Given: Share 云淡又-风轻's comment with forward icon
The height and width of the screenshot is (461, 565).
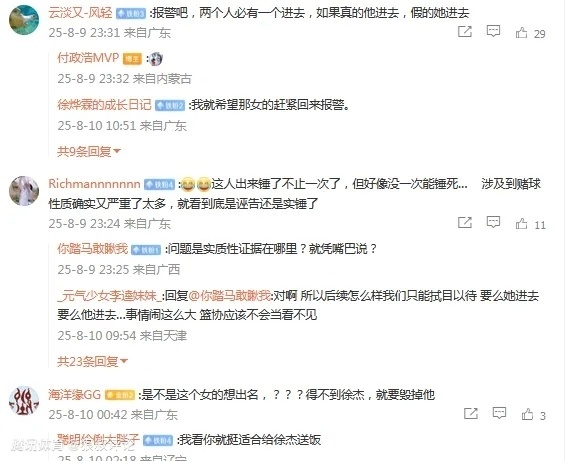Looking at the screenshot, I should coord(465,32).
